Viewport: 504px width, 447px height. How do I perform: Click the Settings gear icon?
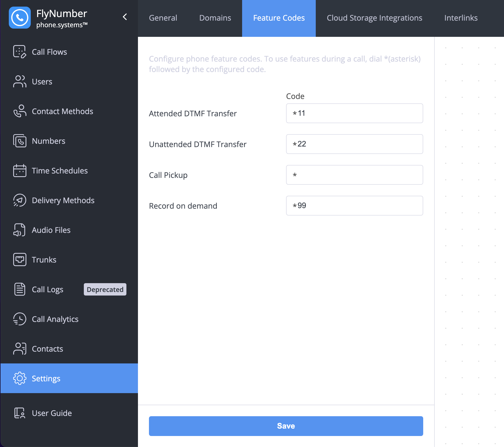point(20,378)
